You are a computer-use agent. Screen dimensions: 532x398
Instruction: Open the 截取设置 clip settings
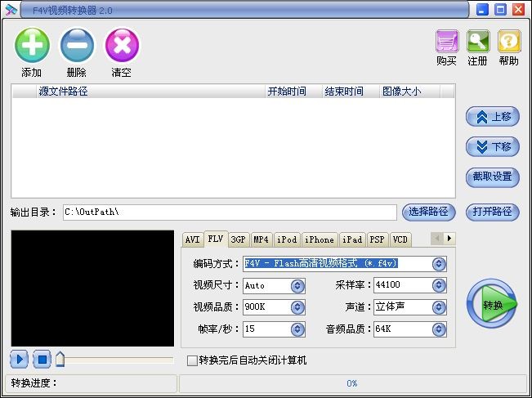(x=493, y=177)
